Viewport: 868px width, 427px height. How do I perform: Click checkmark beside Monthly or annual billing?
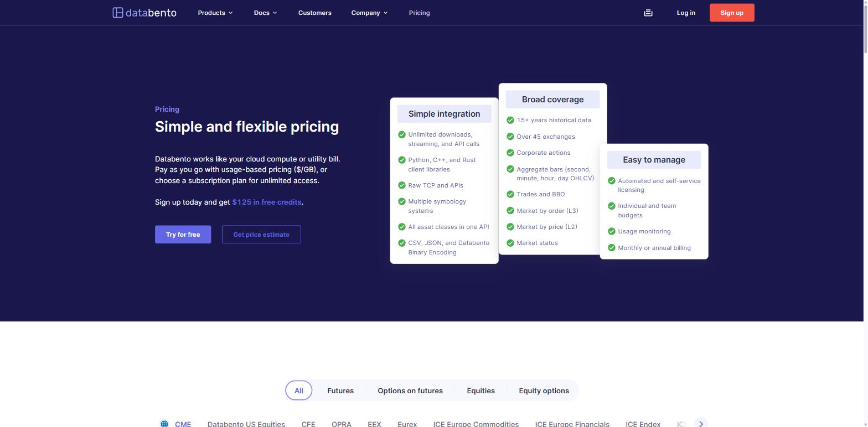click(612, 248)
